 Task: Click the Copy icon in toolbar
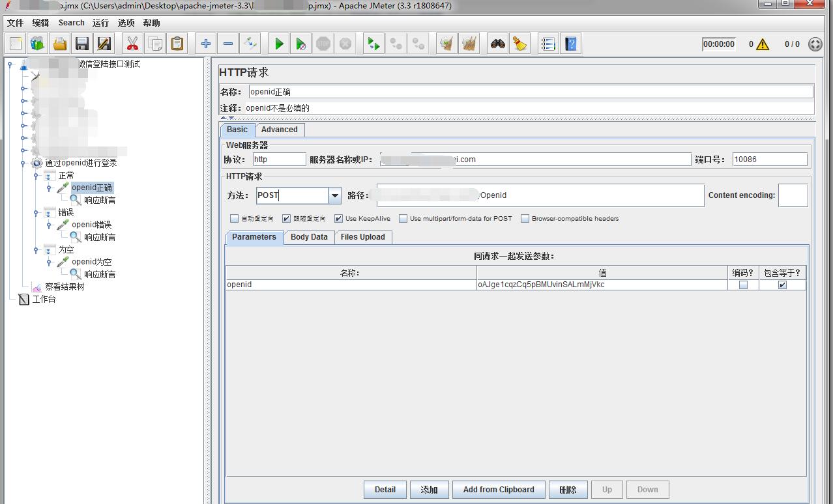[155, 44]
